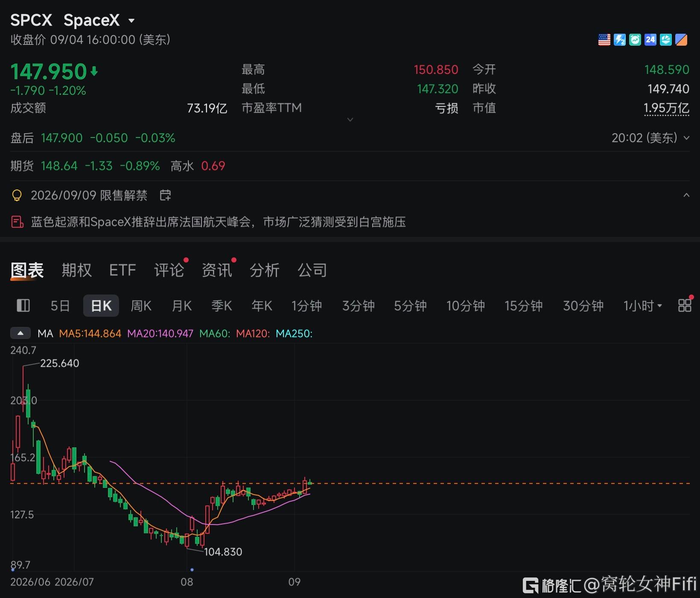The image size is (700, 598).
Task: Open the 分析 analysis tab
Action: 265,270
